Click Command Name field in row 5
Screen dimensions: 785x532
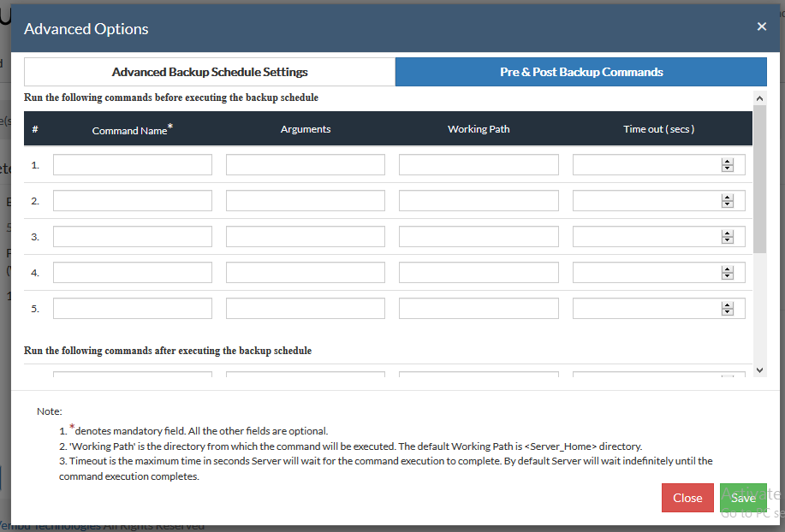pyautogui.click(x=133, y=309)
